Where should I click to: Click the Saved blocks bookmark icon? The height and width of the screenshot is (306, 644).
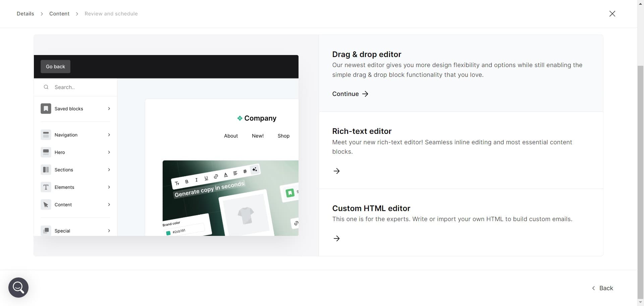click(46, 109)
